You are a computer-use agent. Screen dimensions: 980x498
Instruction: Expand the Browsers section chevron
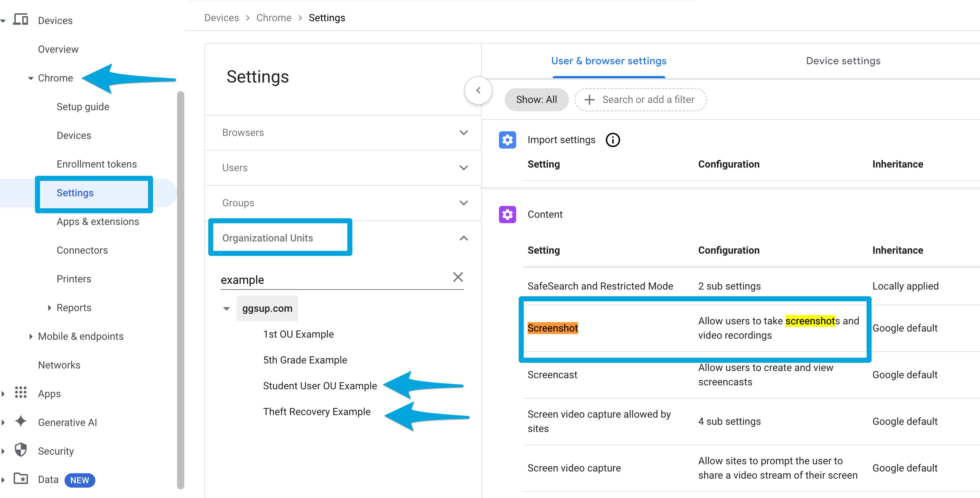point(463,133)
